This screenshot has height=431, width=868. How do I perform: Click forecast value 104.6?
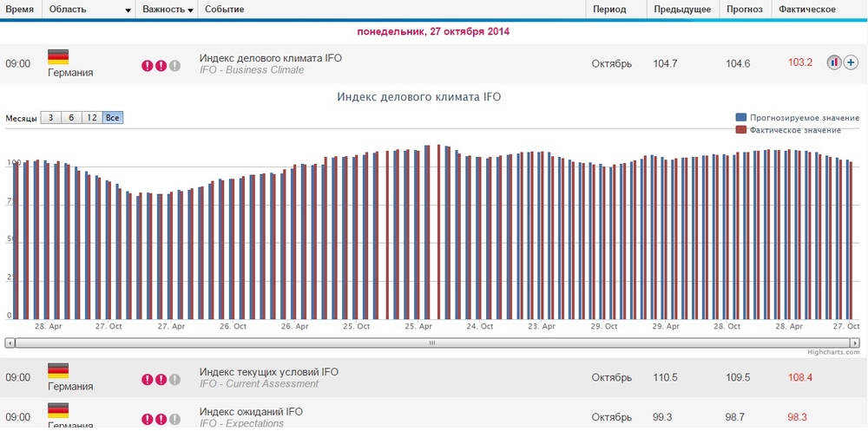coord(738,63)
